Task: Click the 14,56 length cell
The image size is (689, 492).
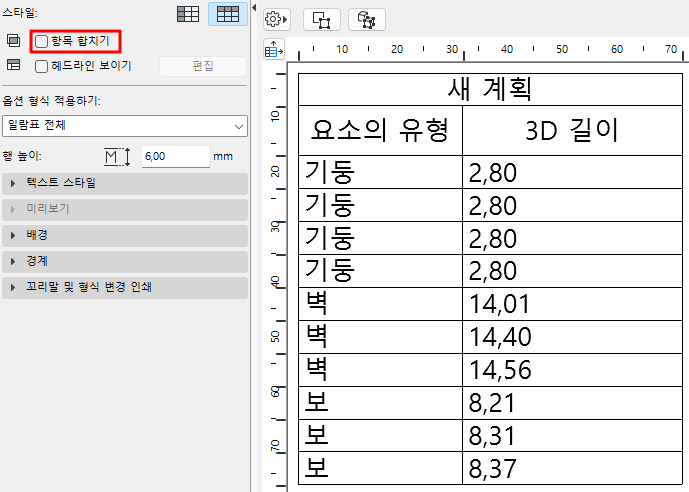Action: pyautogui.click(x=572, y=370)
